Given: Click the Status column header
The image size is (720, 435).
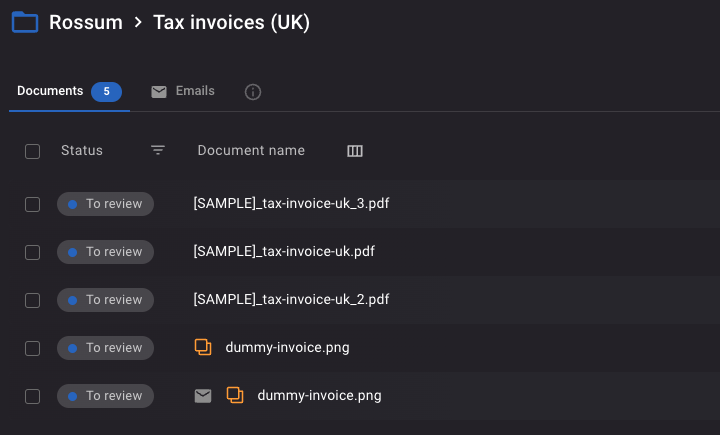Looking at the screenshot, I should click(82, 150).
